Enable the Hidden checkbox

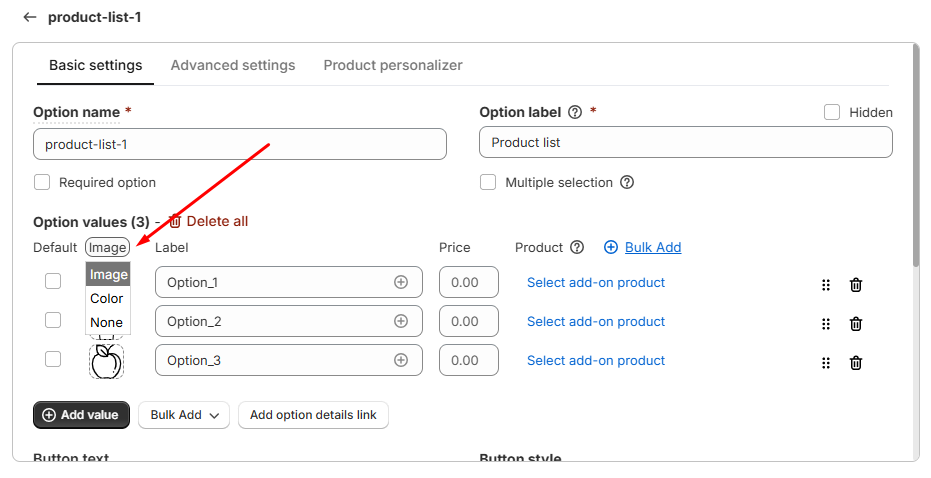click(x=832, y=112)
